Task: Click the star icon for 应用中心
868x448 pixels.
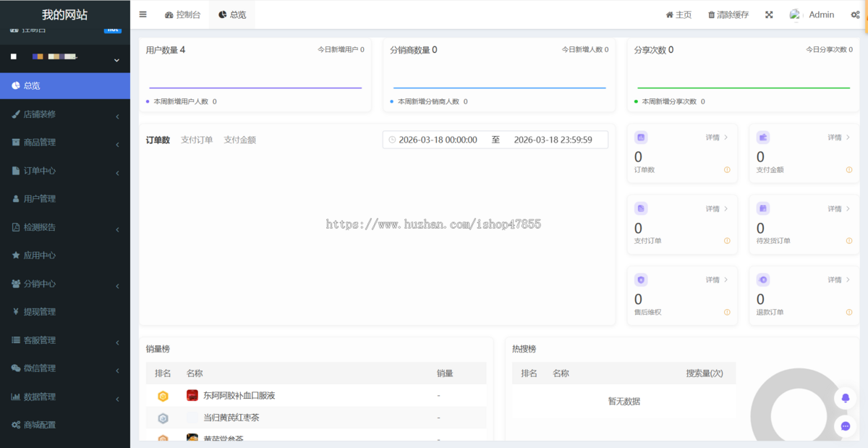Action: pos(16,255)
